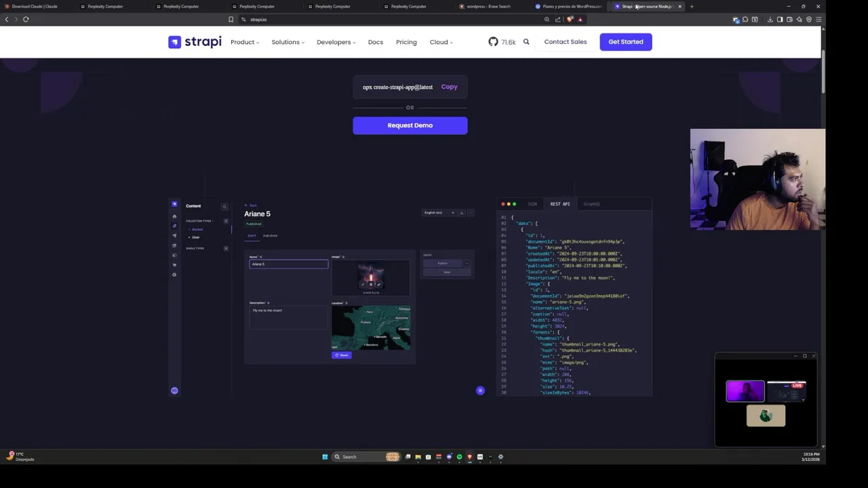Expand the Cloud dropdown menu
The image size is (868, 488).
(x=441, y=42)
